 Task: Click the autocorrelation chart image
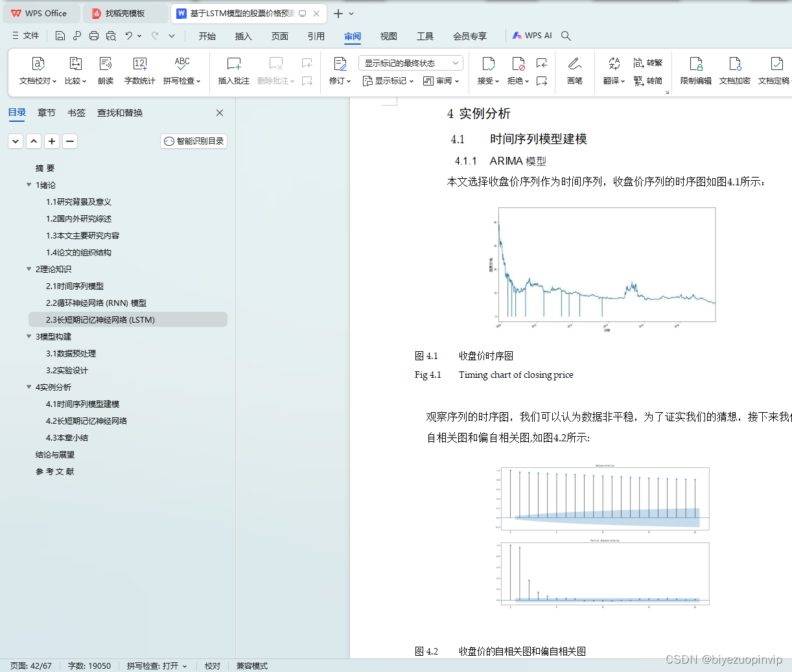(603, 537)
